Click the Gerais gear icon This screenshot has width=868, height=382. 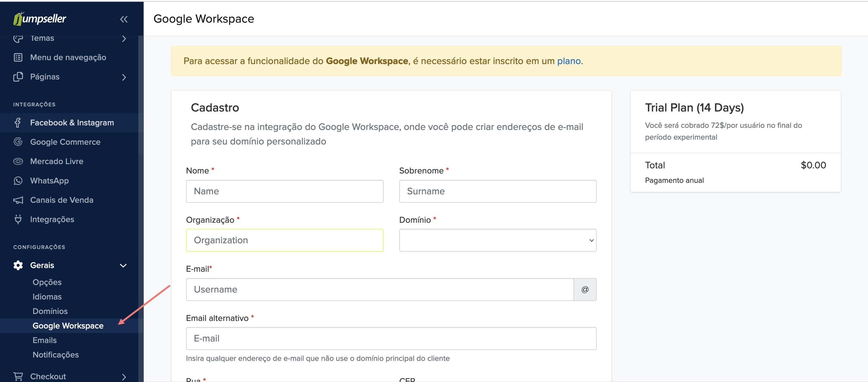[18, 265]
